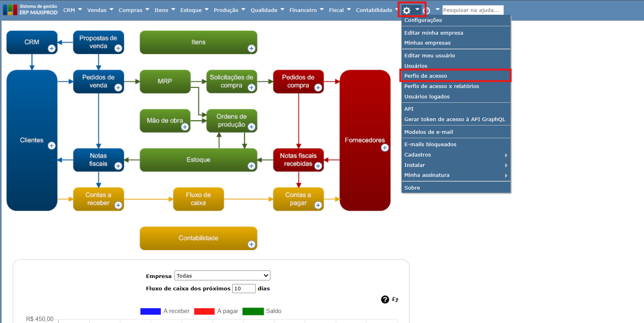Select E-mails bloqueados
Image resolution: width=644 pixels, height=323 pixels.
pyautogui.click(x=456, y=145)
